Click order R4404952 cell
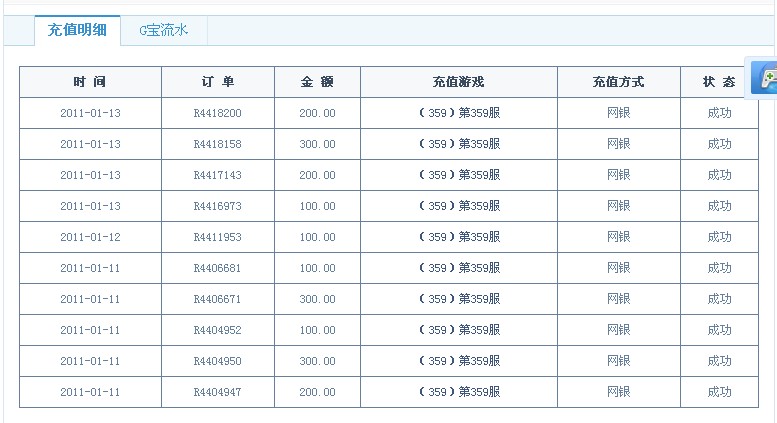The image size is (777, 423). pyautogui.click(x=218, y=330)
